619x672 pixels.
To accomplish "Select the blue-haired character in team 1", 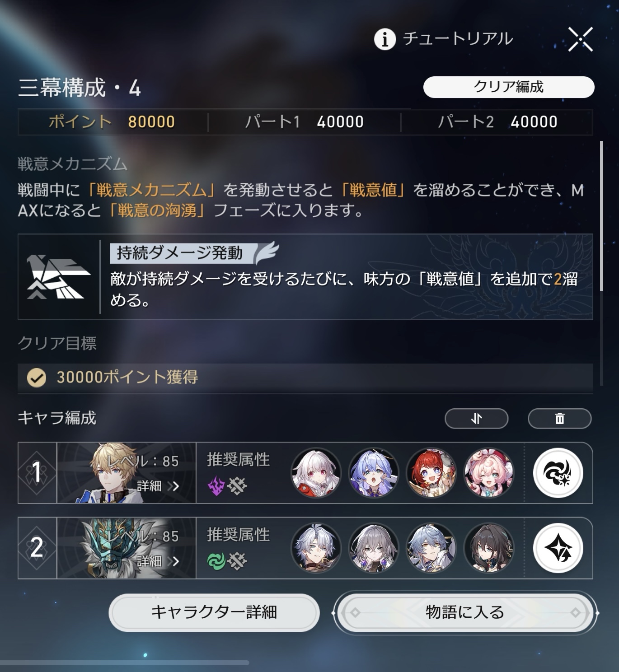I will coord(374,473).
